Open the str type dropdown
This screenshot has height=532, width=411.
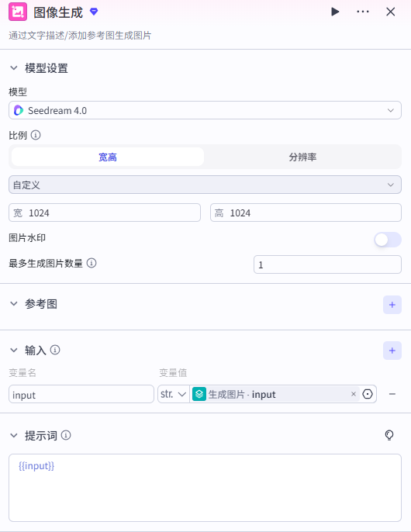[174, 394]
